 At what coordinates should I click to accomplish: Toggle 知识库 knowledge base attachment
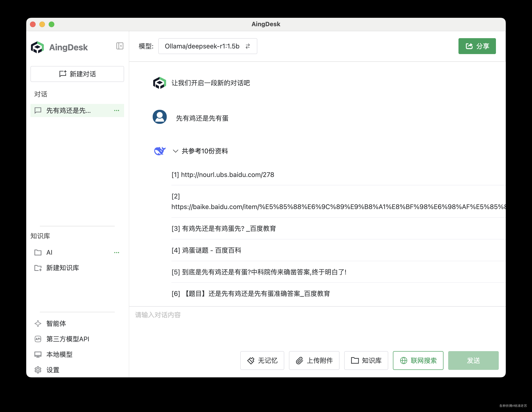[366, 360]
